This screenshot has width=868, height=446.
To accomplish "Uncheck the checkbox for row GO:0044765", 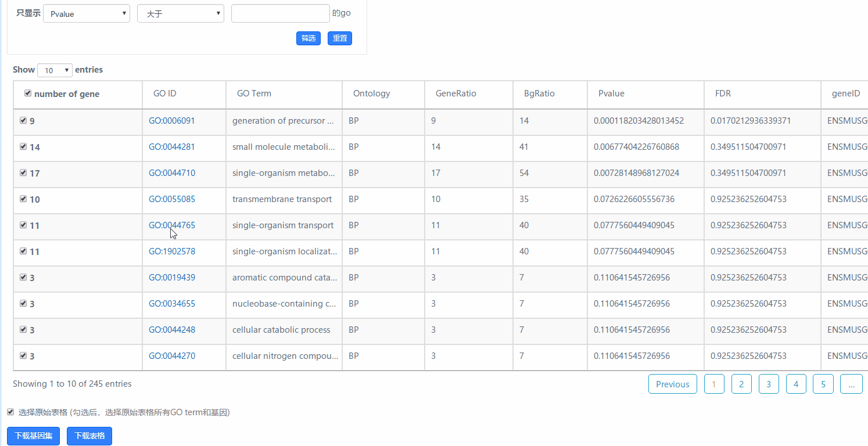I will click(x=23, y=225).
